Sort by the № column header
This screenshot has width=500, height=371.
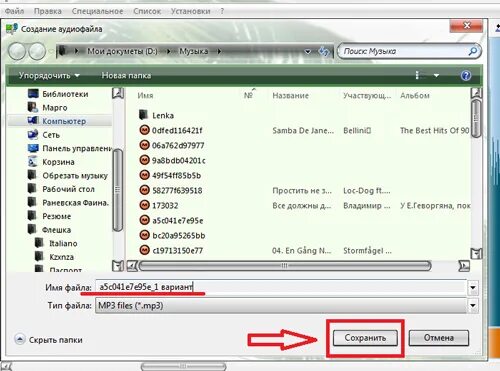[x=248, y=96]
